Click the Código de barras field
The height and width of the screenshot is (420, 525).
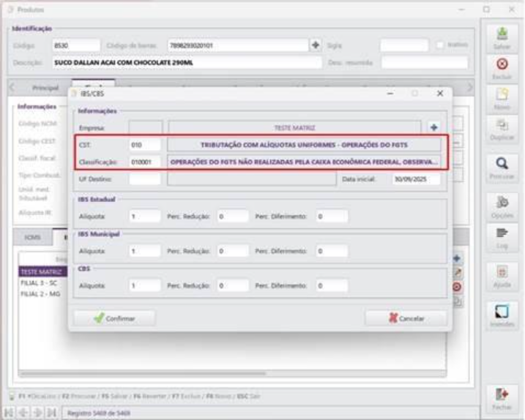pos(238,45)
